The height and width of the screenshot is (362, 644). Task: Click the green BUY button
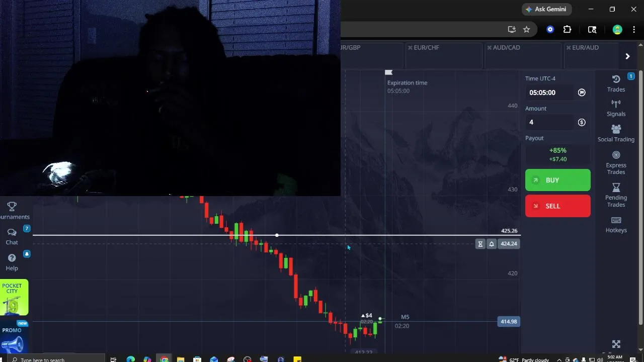[558, 180]
